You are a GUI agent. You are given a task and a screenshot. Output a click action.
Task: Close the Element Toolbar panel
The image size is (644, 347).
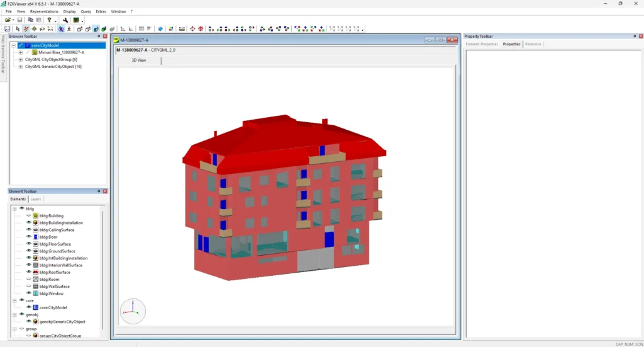point(105,191)
